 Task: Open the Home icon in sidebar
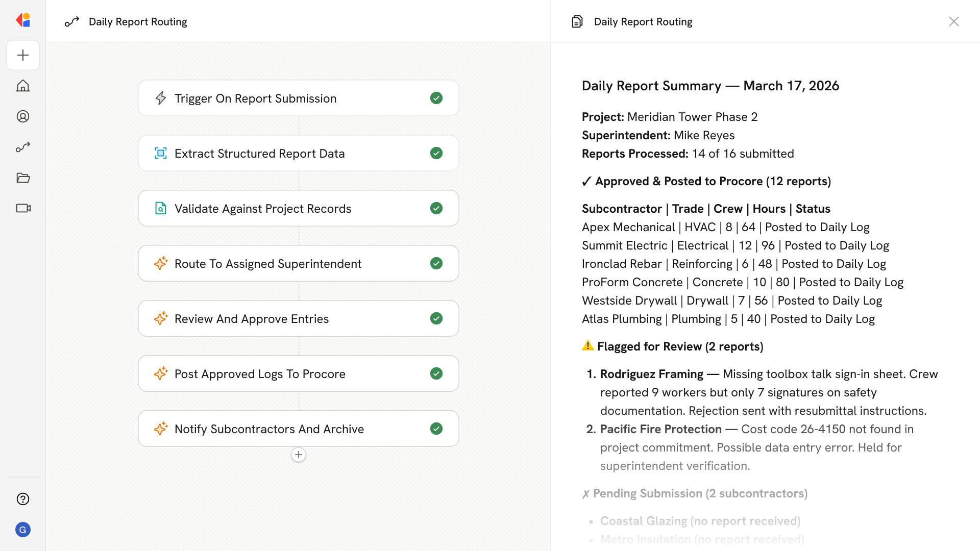[23, 86]
